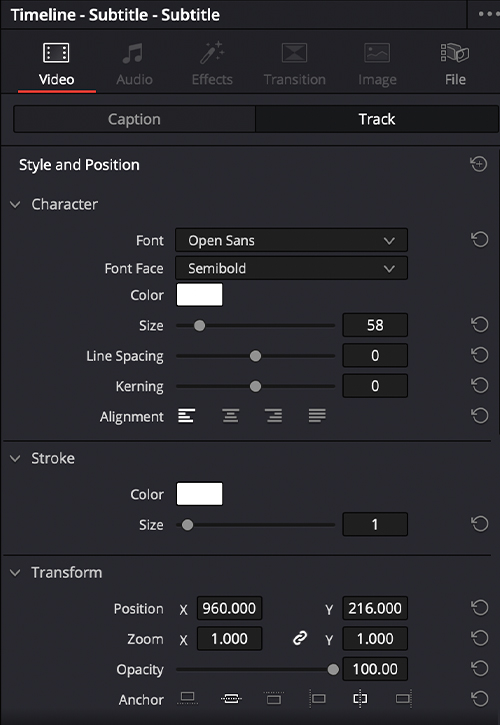500x725 pixels.
Task: Reset the Font setting
Action: [x=480, y=240]
